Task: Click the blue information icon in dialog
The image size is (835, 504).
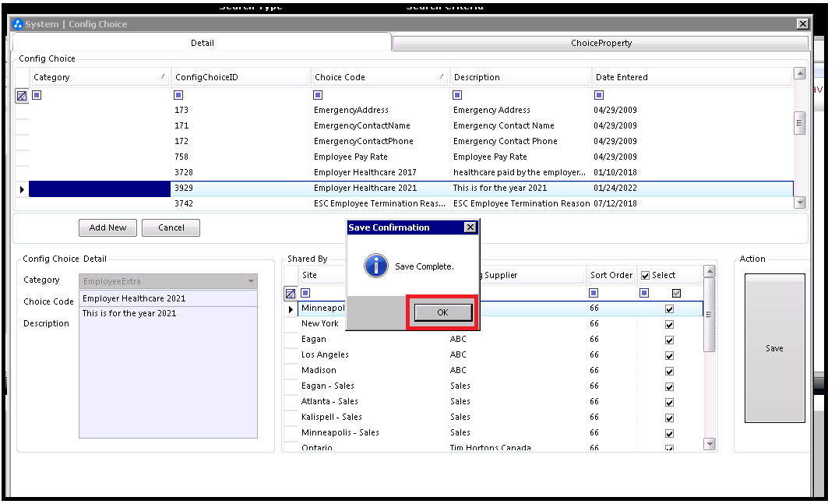Action: [376, 266]
